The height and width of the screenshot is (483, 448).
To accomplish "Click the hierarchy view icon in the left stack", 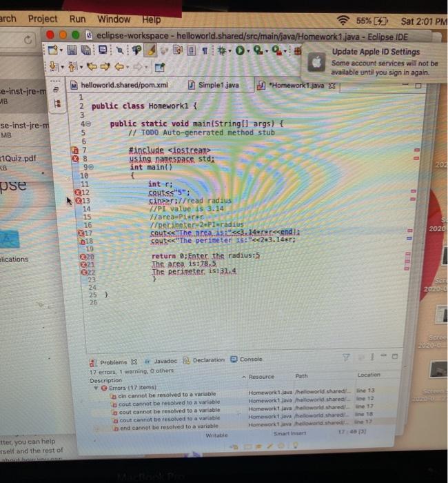I will (x=57, y=103).
